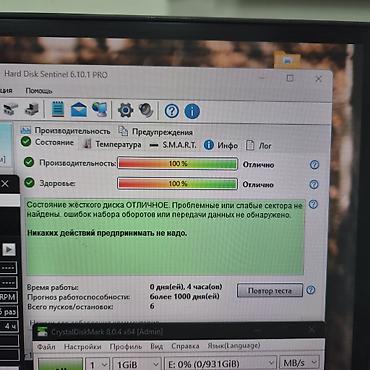
Task: Click the '0 дня(ей), 4 часа(ов)' value
Action: pos(186,287)
